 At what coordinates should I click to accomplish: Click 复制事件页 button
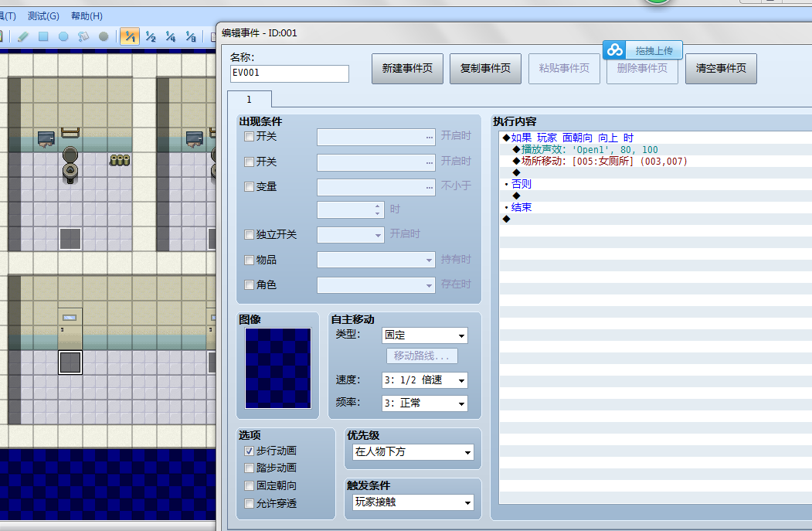(x=486, y=68)
